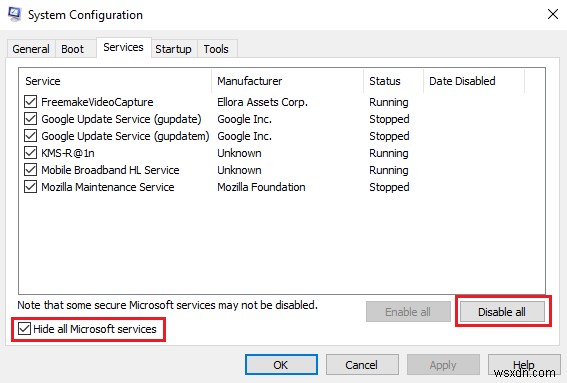Click Running status of Mobile Broadband HL Service
This screenshot has width=567, height=383.
tap(389, 170)
